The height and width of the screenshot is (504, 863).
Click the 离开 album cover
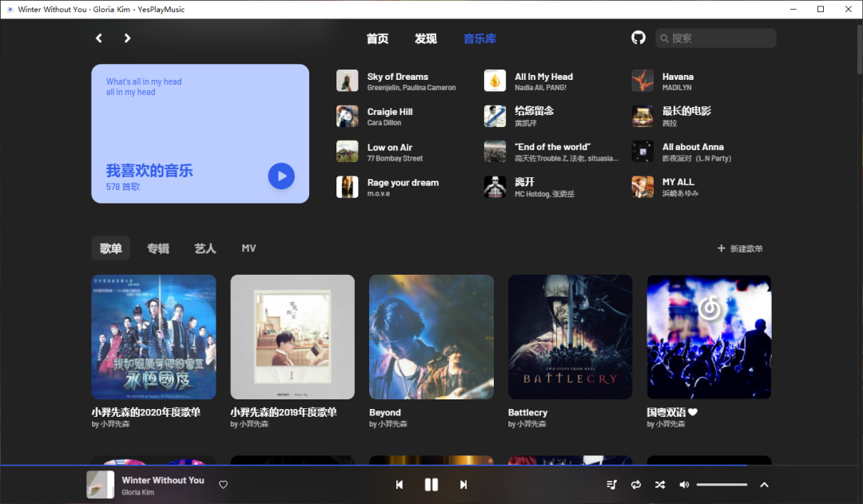pos(495,187)
